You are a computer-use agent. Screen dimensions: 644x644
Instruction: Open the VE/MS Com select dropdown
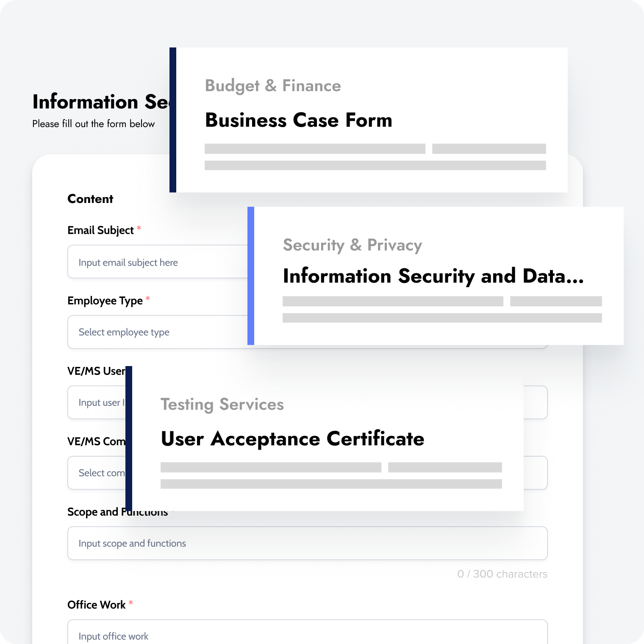(x=97, y=473)
